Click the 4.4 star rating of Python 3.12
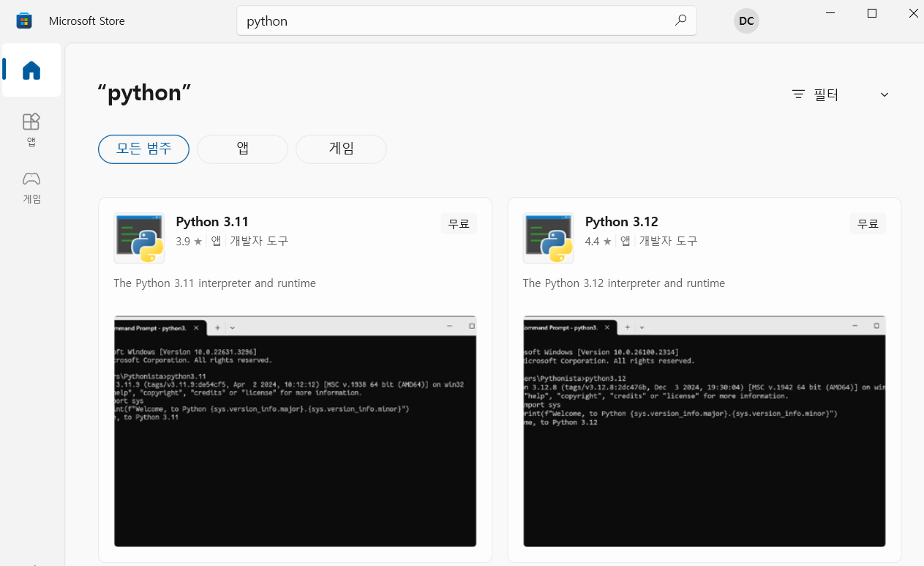Viewport: 924px width, 566px height. (x=598, y=241)
